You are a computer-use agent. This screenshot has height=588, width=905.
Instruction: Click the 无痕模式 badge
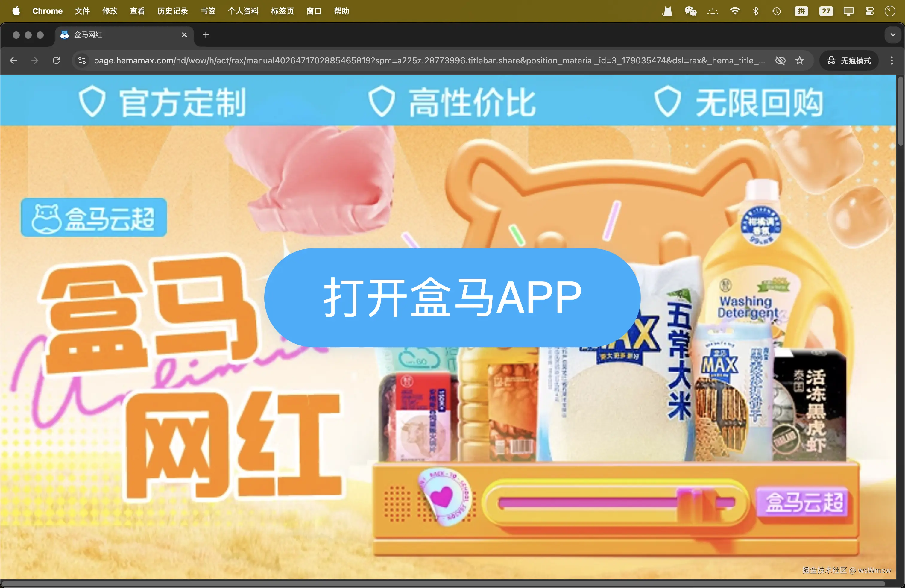(849, 60)
